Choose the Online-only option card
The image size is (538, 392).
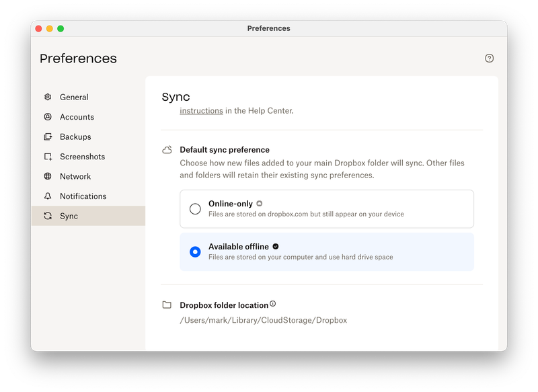326,208
